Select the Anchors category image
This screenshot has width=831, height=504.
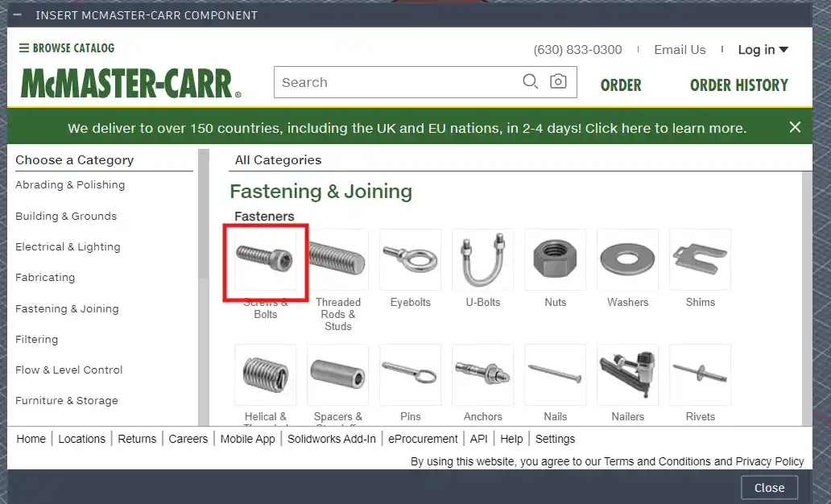click(483, 374)
